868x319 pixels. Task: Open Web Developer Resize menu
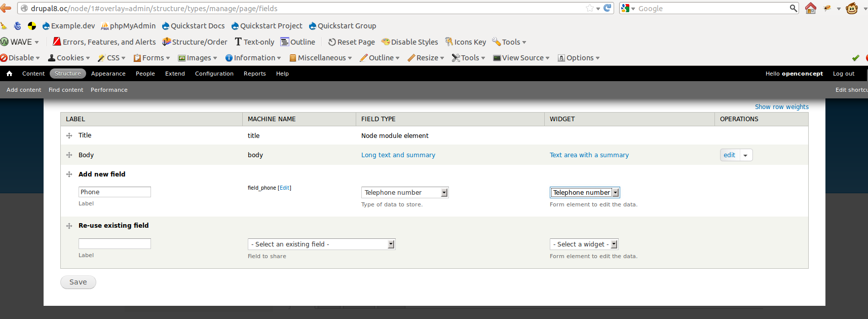[x=426, y=58]
